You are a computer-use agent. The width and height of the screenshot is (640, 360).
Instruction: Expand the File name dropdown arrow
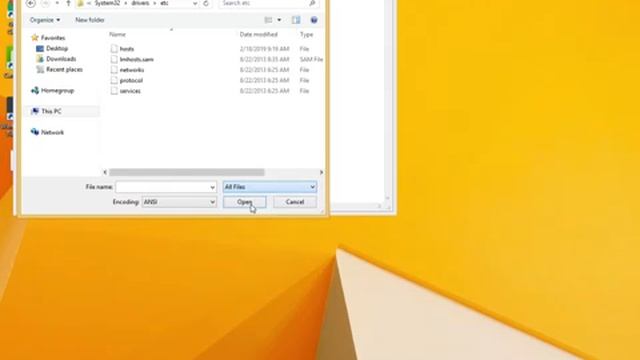(x=212, y=187)
